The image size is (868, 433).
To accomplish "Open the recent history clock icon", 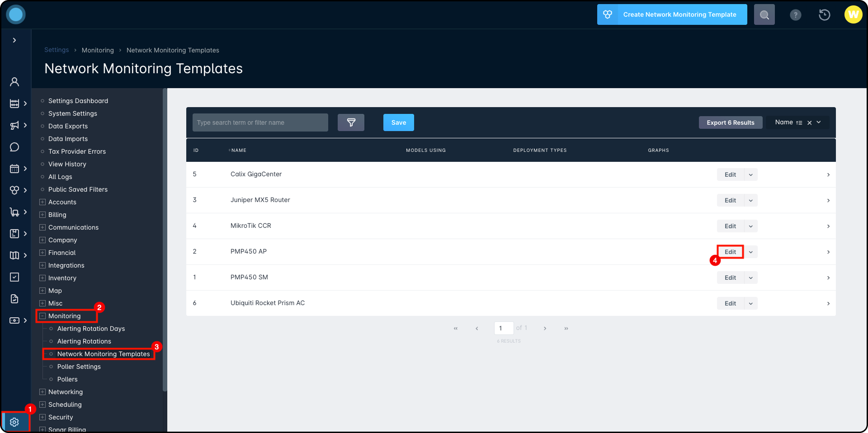I will click(x=824, y=15).
